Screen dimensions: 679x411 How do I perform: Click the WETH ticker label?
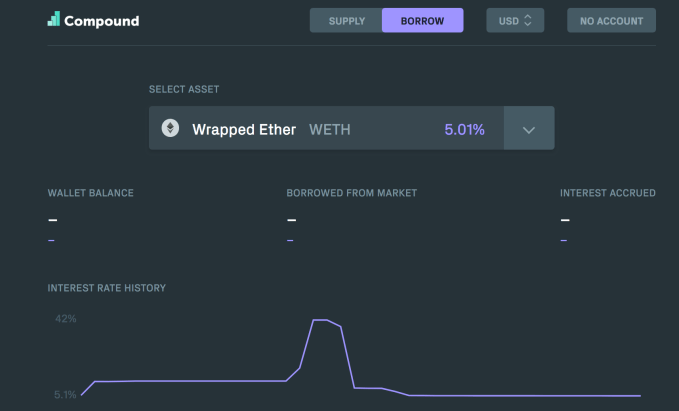pyautogui.click(x=329, y=129)
